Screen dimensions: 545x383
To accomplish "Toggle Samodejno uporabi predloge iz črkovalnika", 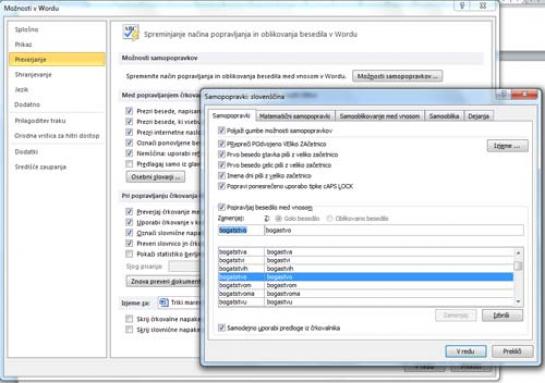I will point(221,328).
